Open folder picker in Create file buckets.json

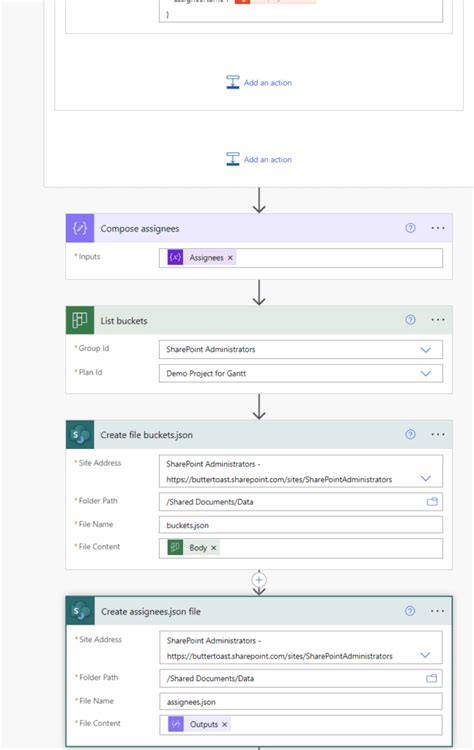click(432, 502)
